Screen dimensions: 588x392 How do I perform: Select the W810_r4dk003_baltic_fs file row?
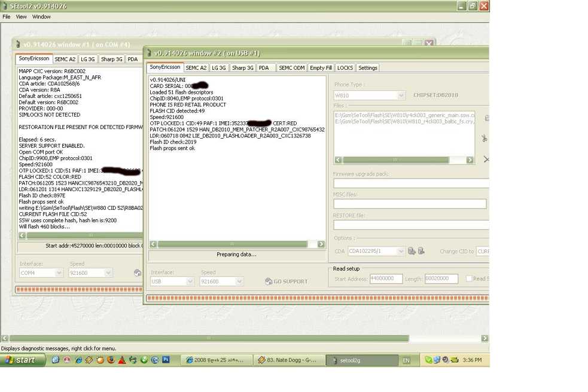(404, 121)
